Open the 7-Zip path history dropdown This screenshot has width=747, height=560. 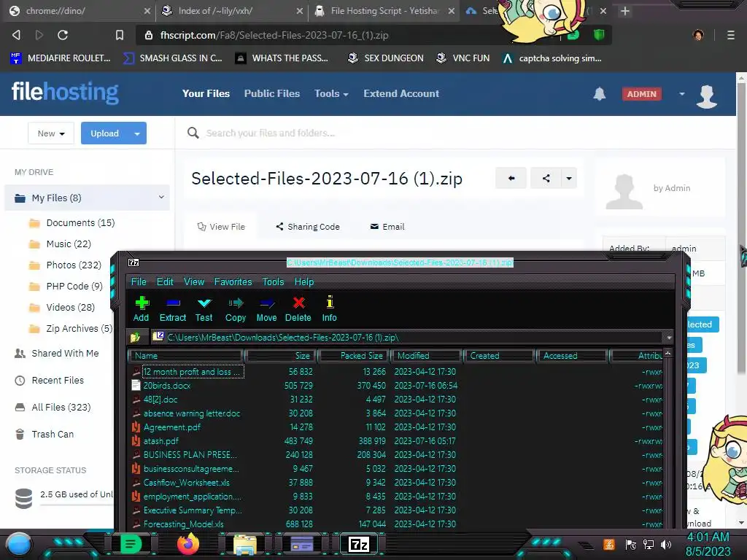coord(669,337)
